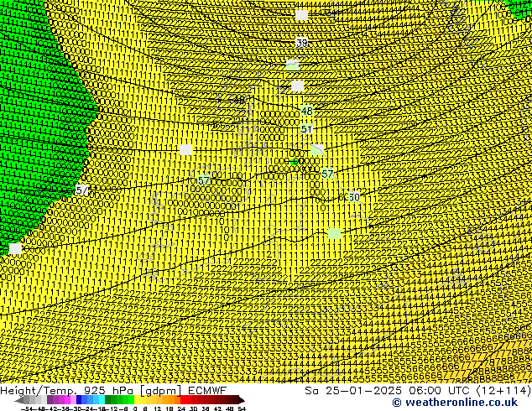Click the '54' legend scale value
The width and height of the screenshot is (532, 411).
[x=241, y=409]
